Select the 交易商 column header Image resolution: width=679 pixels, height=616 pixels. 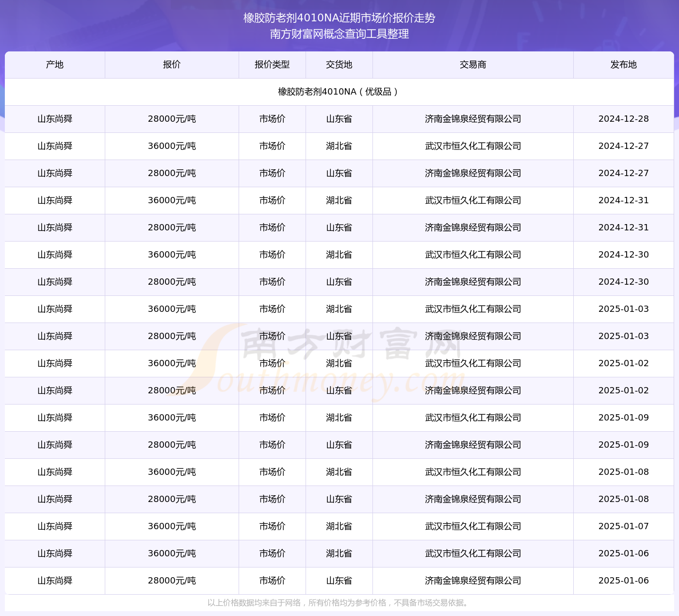tap(473, 65)
